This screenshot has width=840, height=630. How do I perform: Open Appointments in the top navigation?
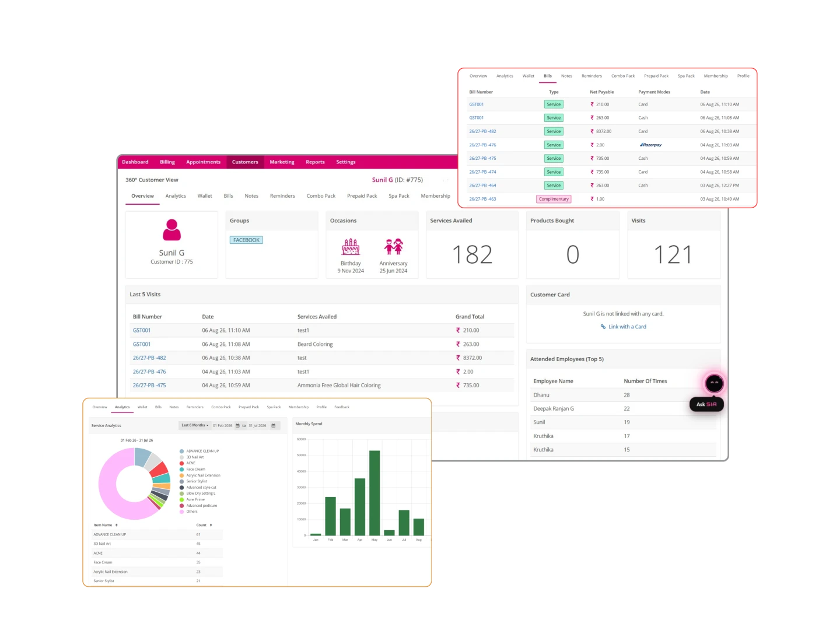pos(203,162)
